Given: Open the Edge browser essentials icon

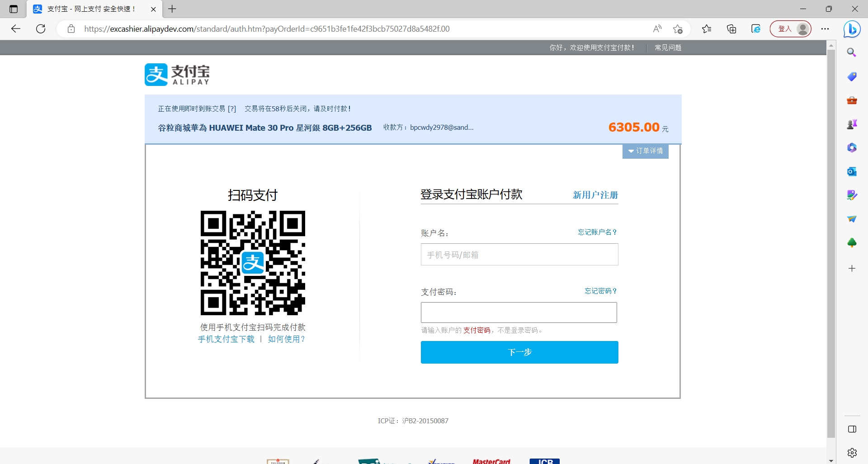Looking at the screenshot, I should point(756,29).
